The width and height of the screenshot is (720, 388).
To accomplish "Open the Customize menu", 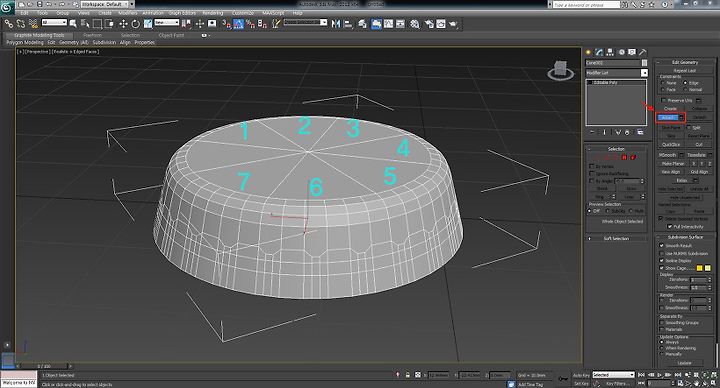I will tap(243, 13).
